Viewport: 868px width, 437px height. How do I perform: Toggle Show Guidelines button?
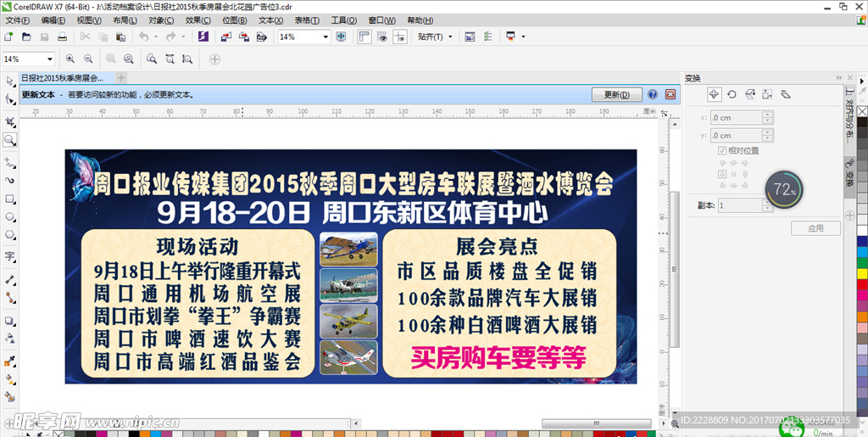[400, 36]
